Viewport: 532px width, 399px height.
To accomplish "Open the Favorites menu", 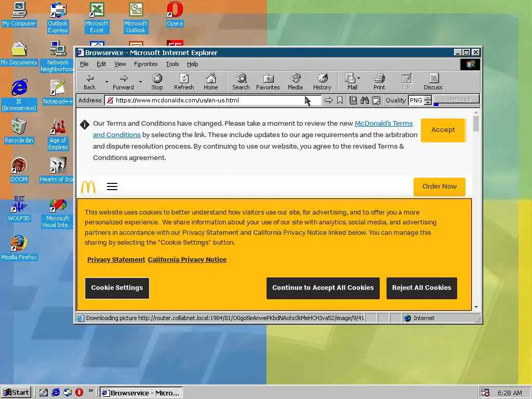I will point(145,64).
